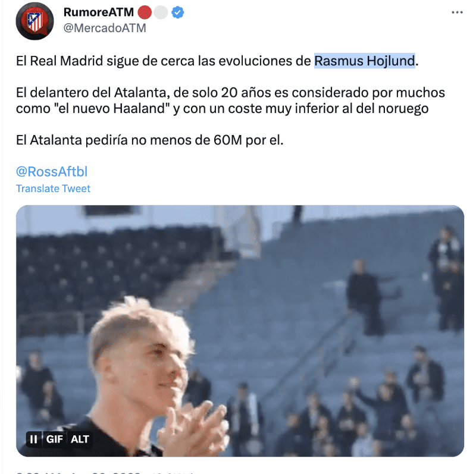The width and height of the screenshot is (476, 474).
Task: Click Translate Tweet
Action: click(x=53, y=189)
